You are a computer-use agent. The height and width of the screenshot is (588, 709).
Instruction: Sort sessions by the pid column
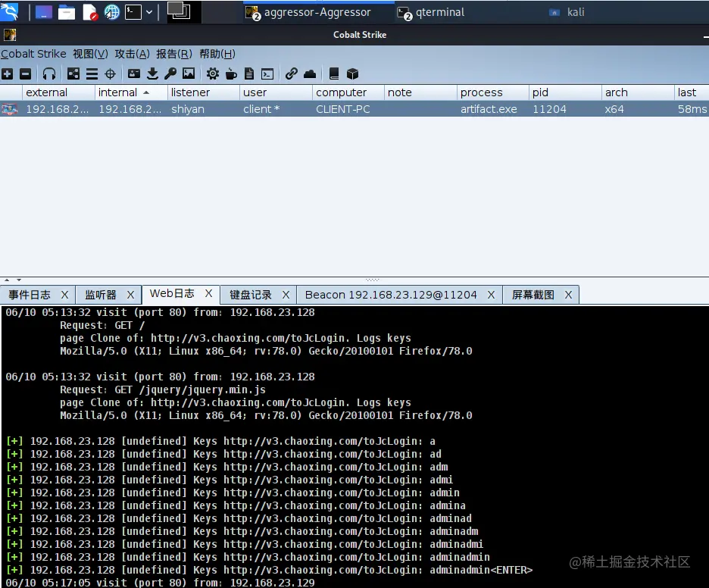coord(565,92)
